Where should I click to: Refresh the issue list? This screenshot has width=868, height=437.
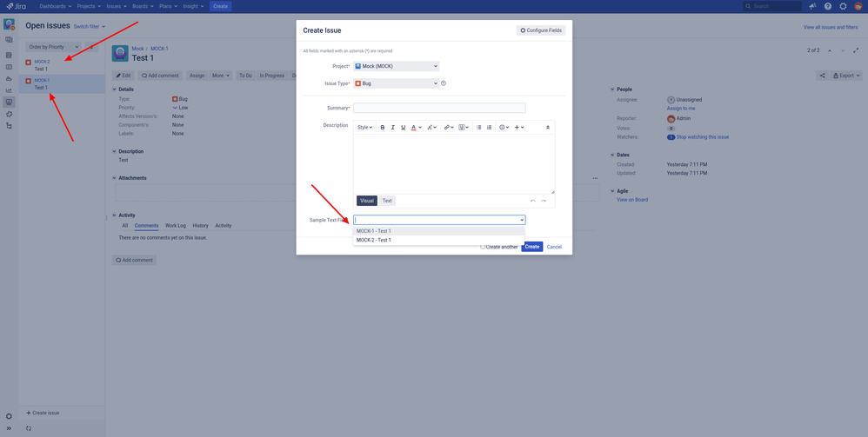pos(29,428)
